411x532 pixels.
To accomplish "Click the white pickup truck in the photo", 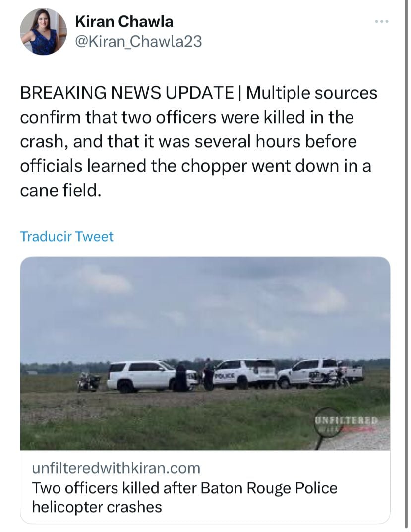I will tap(319, 373).
